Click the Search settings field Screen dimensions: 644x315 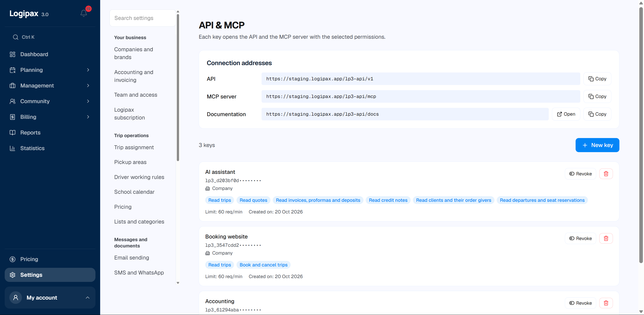click(x=142, y=18)
